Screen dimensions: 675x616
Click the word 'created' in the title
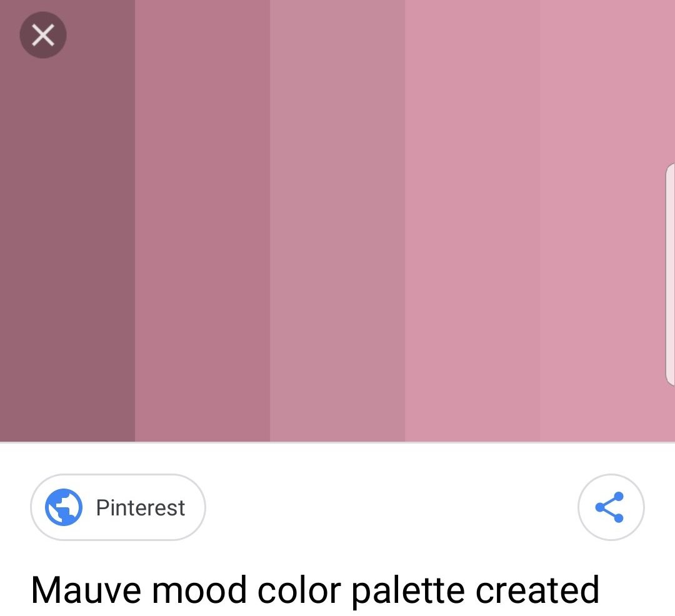(x=537, y=590)
